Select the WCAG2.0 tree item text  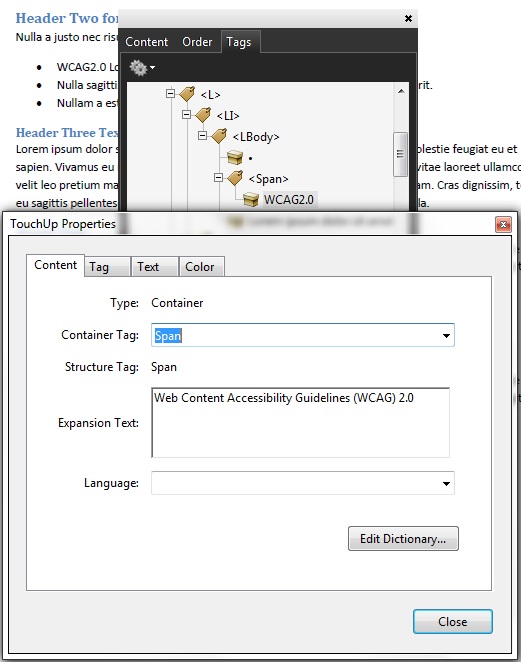click(289, 200)
